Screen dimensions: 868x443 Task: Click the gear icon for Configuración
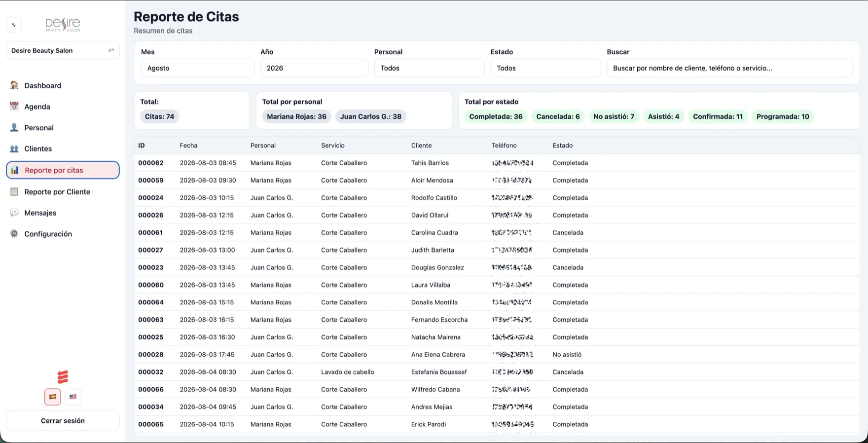[14, 234]
